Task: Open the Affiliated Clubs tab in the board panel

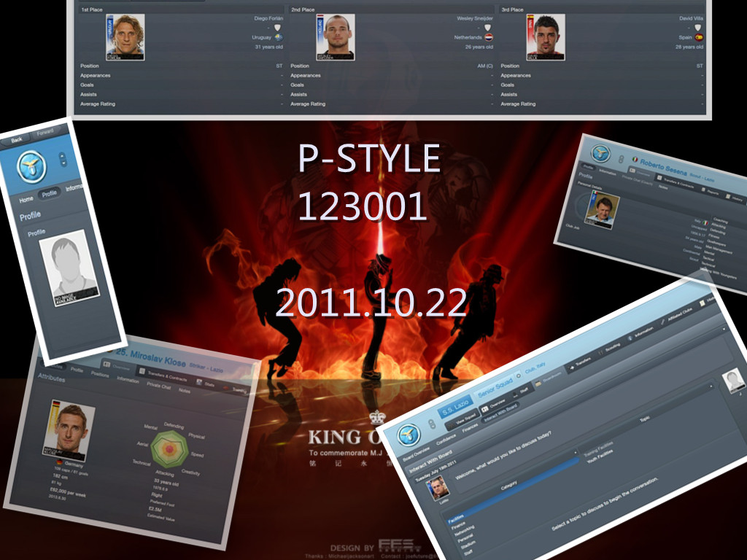Action: (677, 316)
